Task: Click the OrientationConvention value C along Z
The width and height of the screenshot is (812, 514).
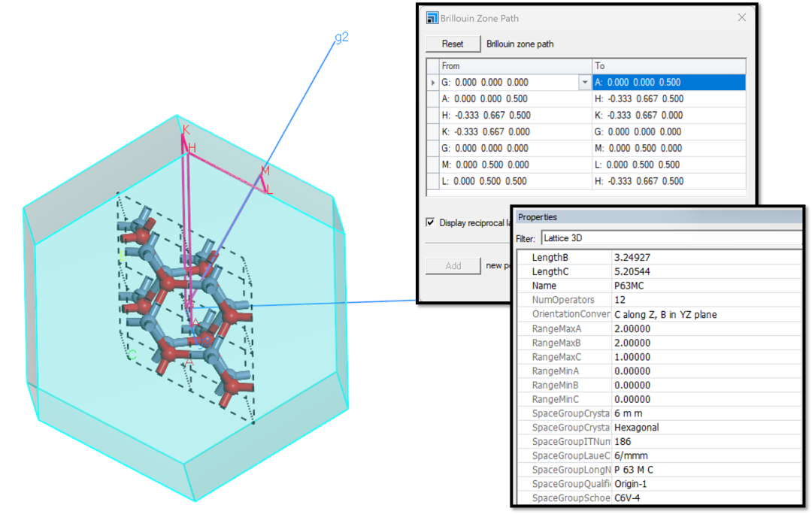Action: (x=706, y=314)
